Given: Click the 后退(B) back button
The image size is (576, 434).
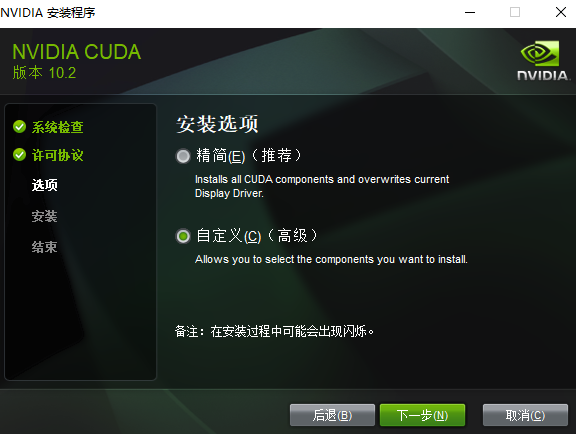Looking at the screenshot, I should click(332, 415).
